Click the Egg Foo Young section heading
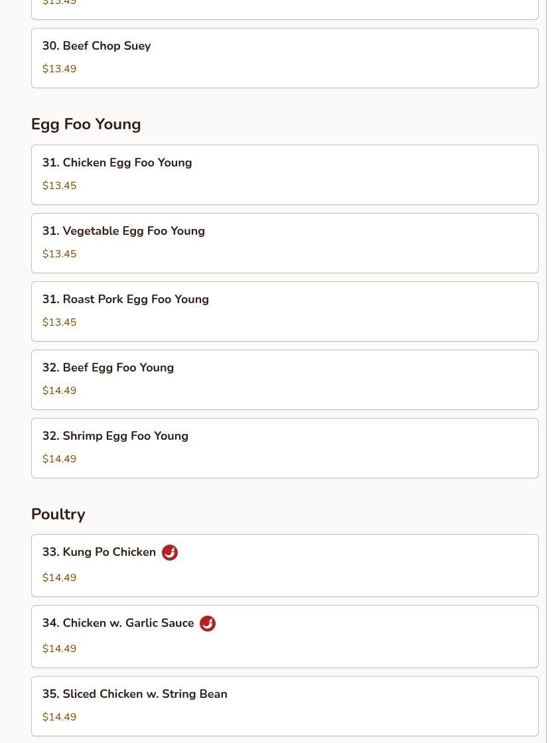Screen dimensions: 560x743 click(86, 125)
